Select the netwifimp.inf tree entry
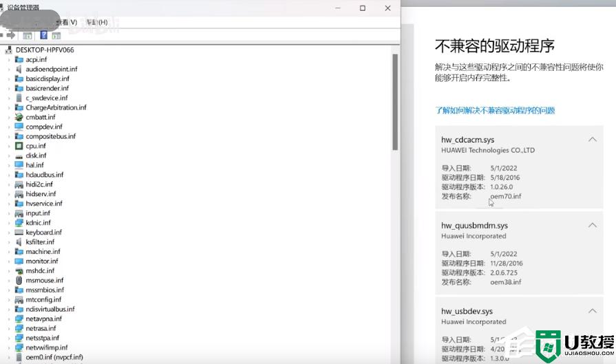 47,347
